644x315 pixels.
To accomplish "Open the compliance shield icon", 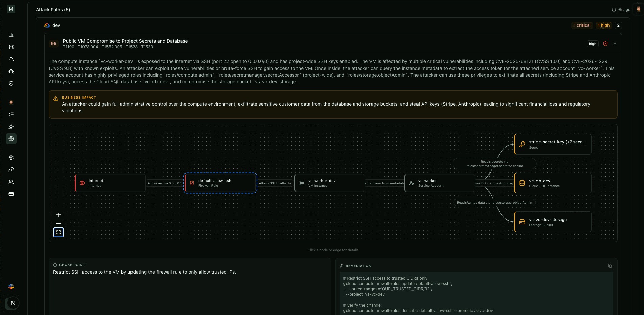I will [11, 83].
